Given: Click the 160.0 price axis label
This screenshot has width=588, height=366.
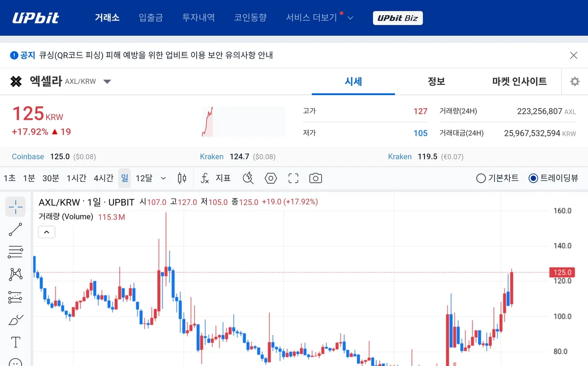Looking at the screenshot, I should click(x=563, y=211).
